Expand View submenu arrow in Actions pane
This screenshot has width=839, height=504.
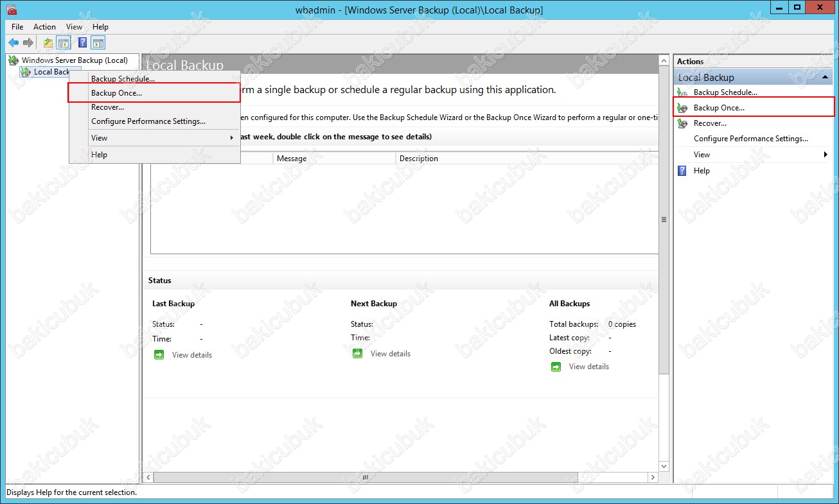[x=826, y=155]
